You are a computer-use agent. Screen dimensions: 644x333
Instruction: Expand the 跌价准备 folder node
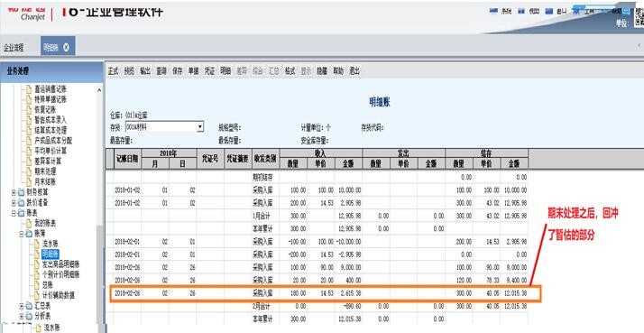point(14,203)
